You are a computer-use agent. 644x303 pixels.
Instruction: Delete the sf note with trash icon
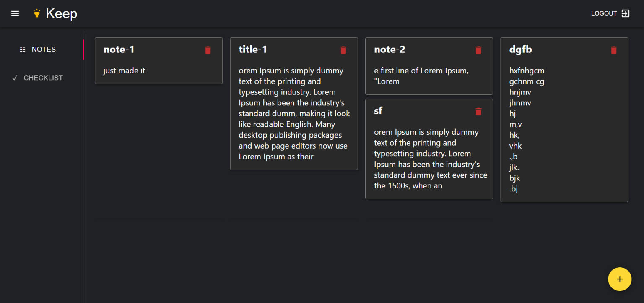[478, 111]
